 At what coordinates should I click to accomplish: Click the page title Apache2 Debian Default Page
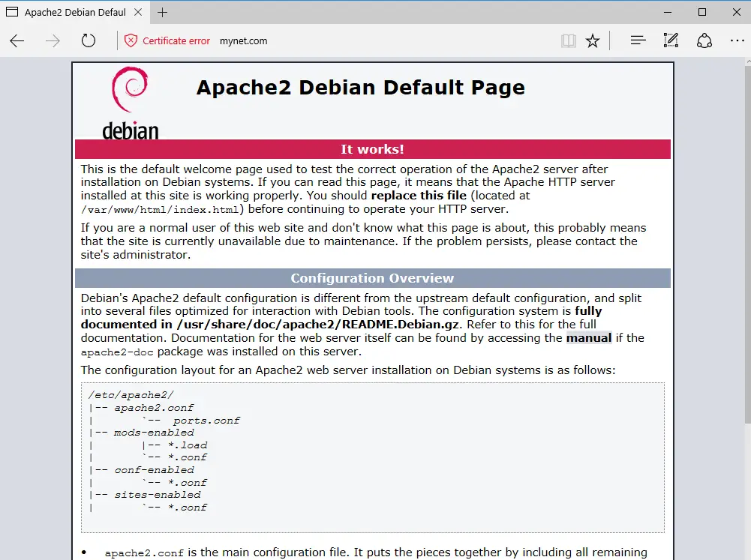coord(361,88)
